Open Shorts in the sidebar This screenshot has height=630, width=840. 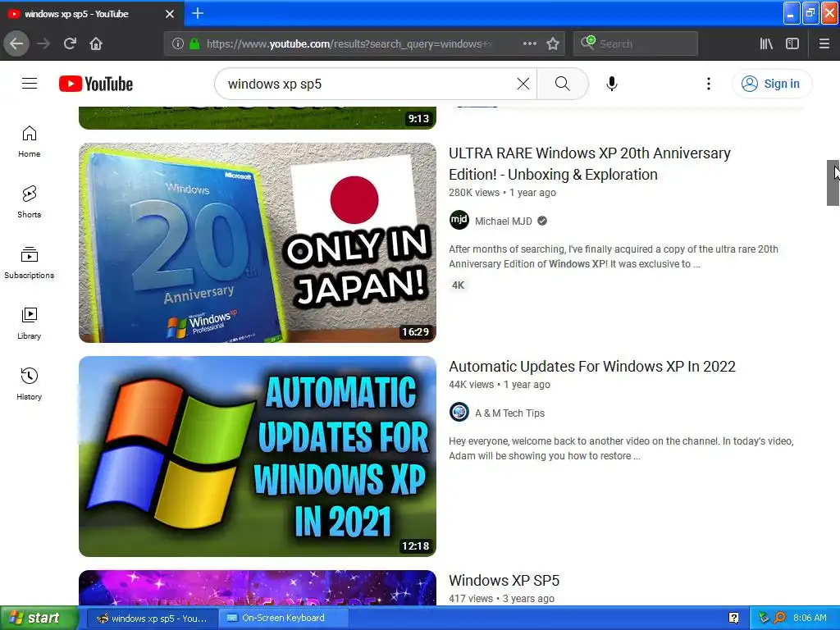[29, 202]
